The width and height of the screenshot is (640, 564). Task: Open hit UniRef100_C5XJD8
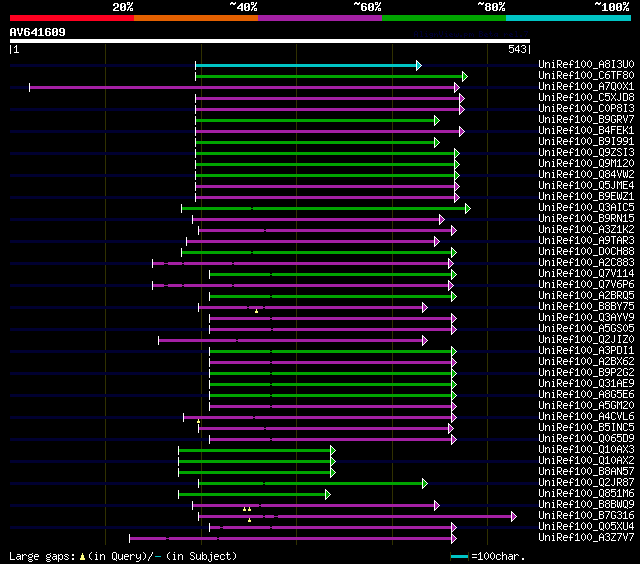pos(586,98)
